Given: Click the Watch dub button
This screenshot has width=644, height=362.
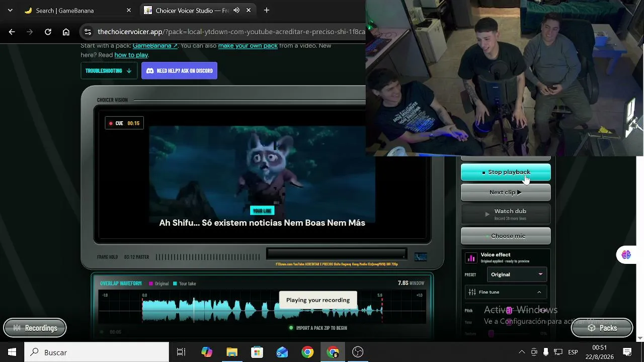Looking at the screenshot, I should pyautogui.click(x=506, y=214).
